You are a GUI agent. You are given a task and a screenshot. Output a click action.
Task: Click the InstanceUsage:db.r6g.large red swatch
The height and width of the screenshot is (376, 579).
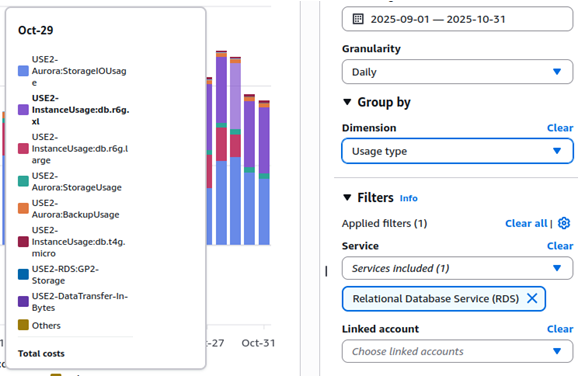click(23, 148)
